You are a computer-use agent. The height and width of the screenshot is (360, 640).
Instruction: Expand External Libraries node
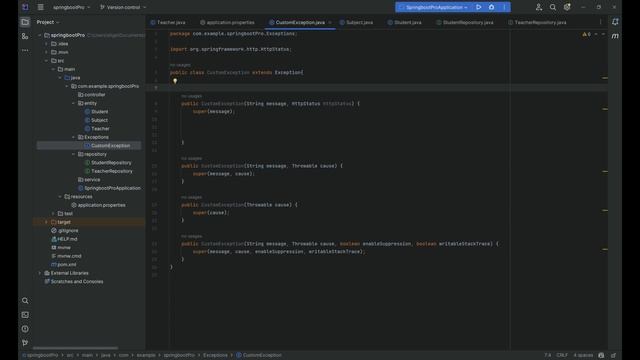click(x=40, y=273)
